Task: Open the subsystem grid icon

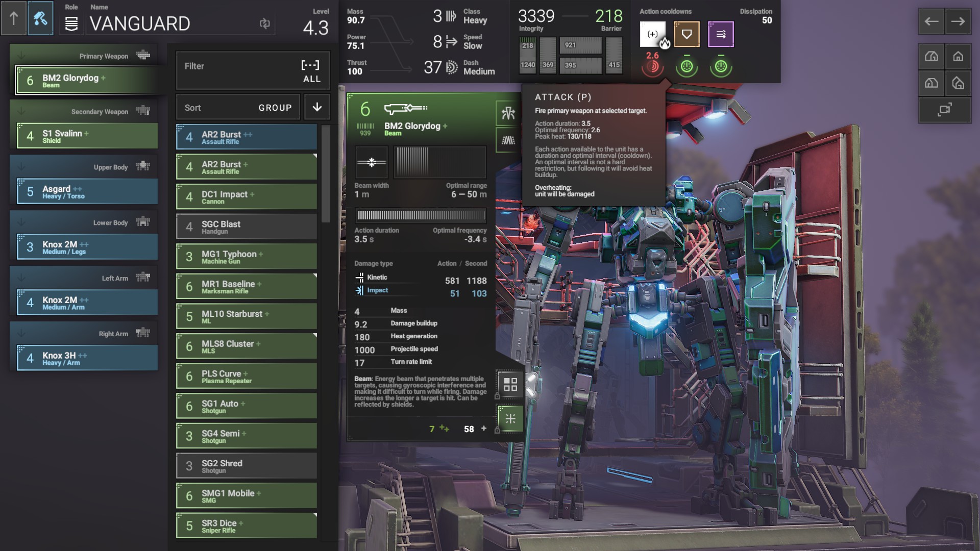Action: click(x=510, y=384)
